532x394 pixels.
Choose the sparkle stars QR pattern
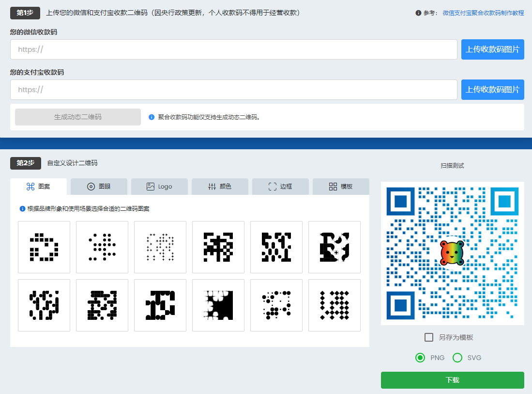160,247
